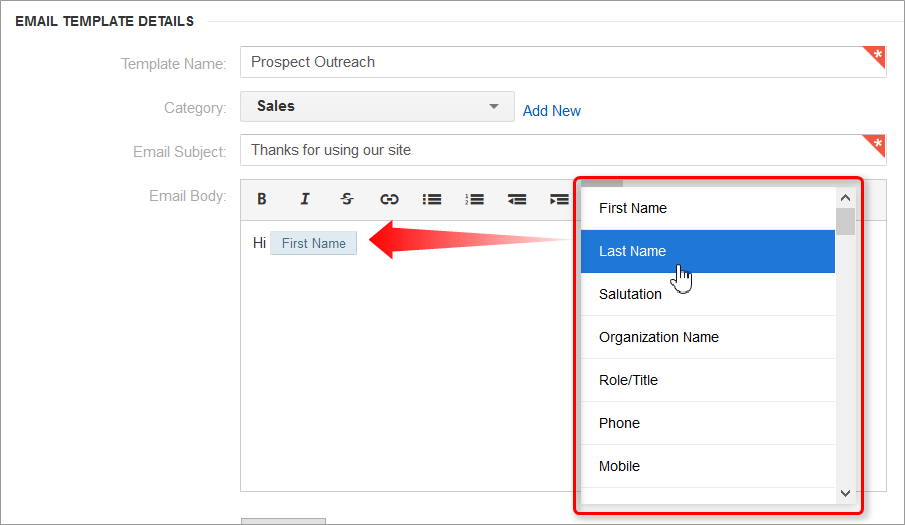Apply strikethrough formatting to text

coord(347,199)
